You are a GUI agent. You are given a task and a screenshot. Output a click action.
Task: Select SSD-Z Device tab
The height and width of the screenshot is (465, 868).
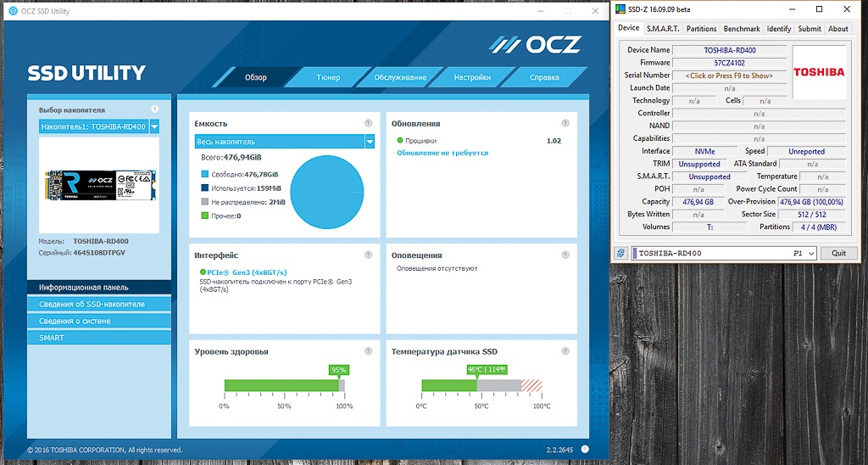point(628,28)
